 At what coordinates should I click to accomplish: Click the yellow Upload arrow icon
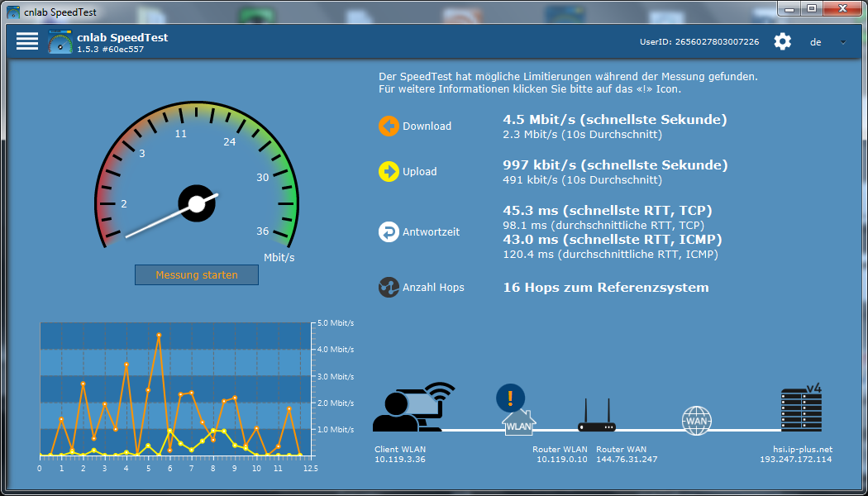pyautogui.click(x=389, y=172)
